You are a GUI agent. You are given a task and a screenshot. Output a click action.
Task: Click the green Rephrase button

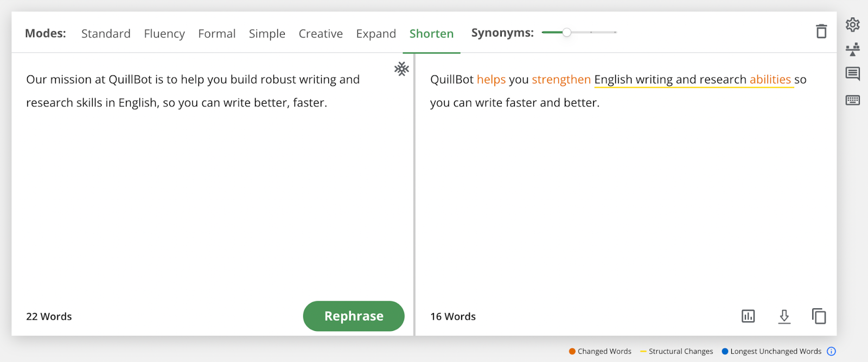pos(354,316)
